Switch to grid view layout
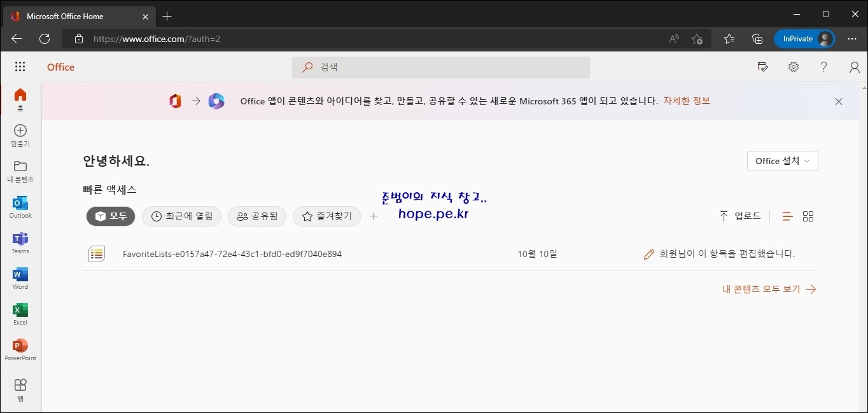This screenshot has height=413, width=868. click(808, 216)
